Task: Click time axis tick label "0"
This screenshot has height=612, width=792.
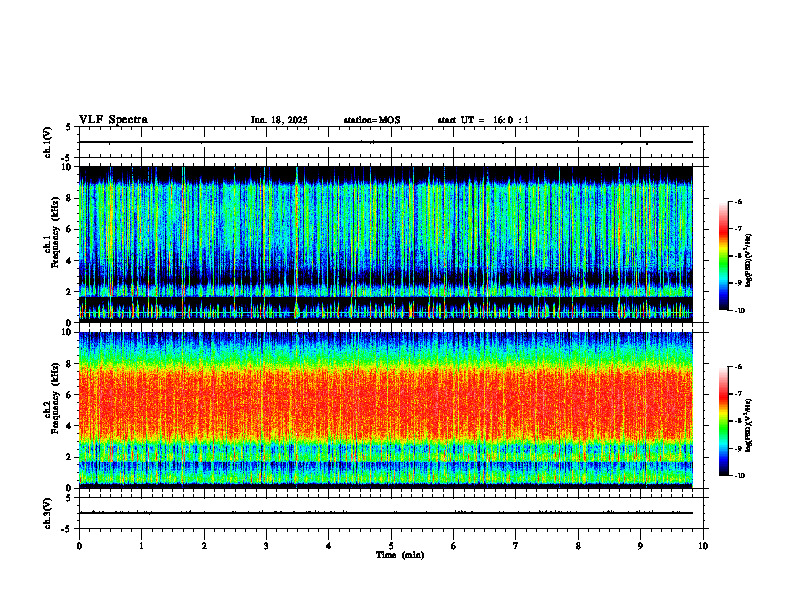Action: [79, 546]
